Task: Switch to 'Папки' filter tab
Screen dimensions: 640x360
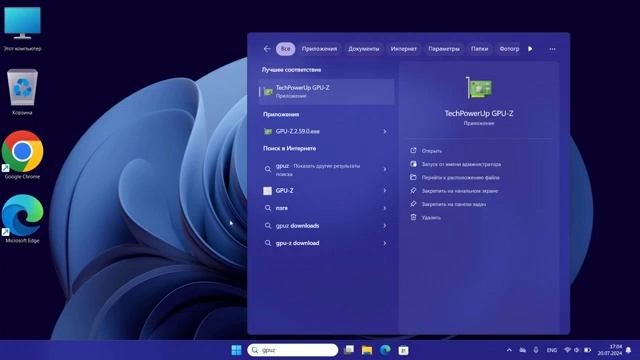Action: click(x=479, y=49)
